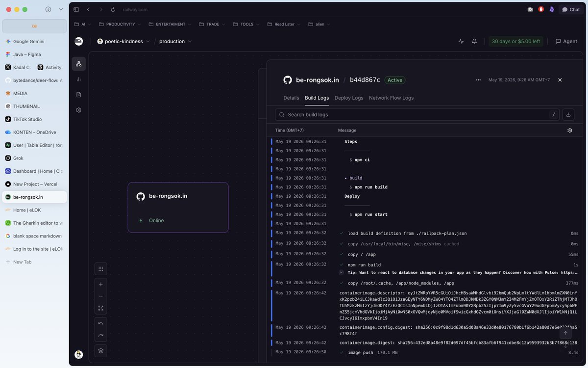This screenshot has height=368, width=588.
Task: Open the TOOLS bookmarks folder
Action: point(246,24)
